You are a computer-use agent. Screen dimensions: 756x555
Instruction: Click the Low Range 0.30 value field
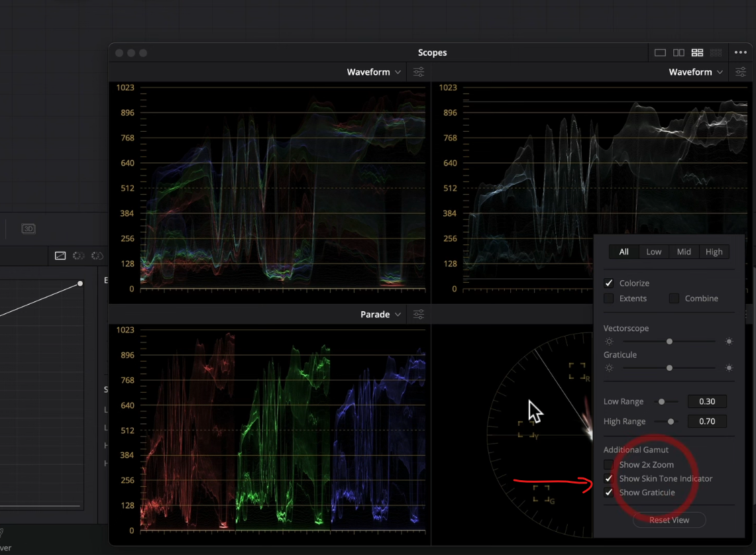point(707,402)
